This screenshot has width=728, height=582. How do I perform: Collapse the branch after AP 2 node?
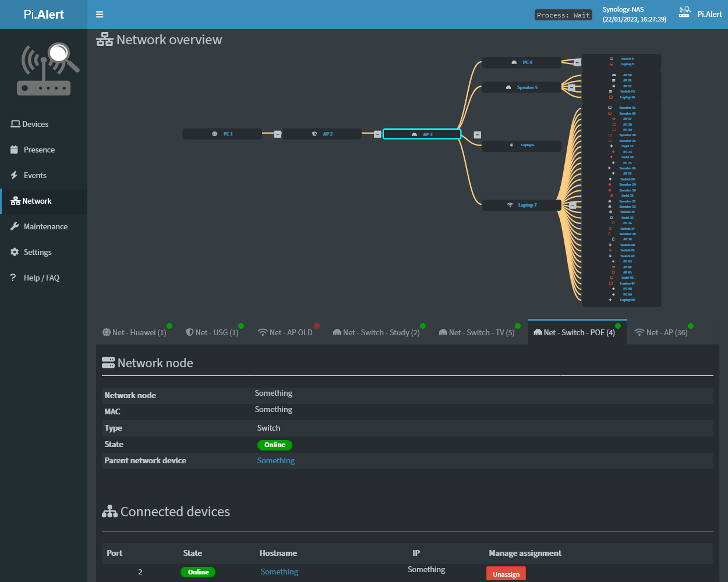pyautogui.click(x=377, y=134)
